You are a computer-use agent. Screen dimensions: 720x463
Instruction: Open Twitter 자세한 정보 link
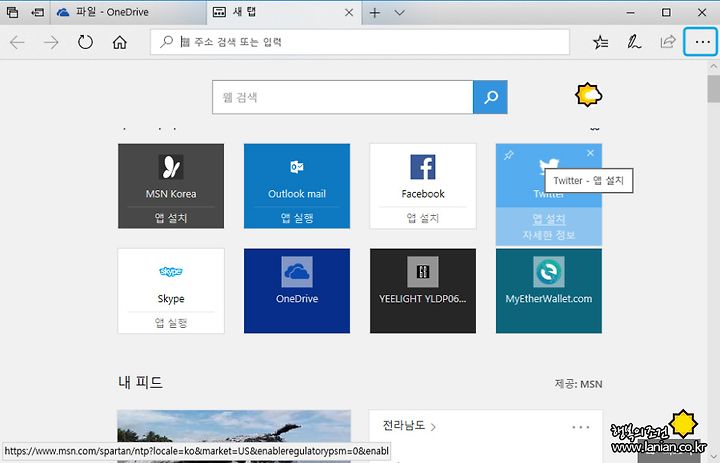pos(549,235)
